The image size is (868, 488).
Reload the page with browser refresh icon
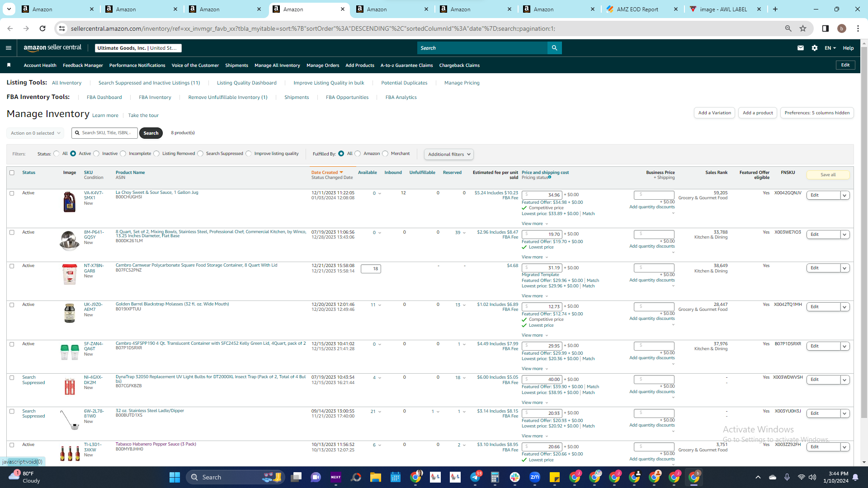point(42,28)
